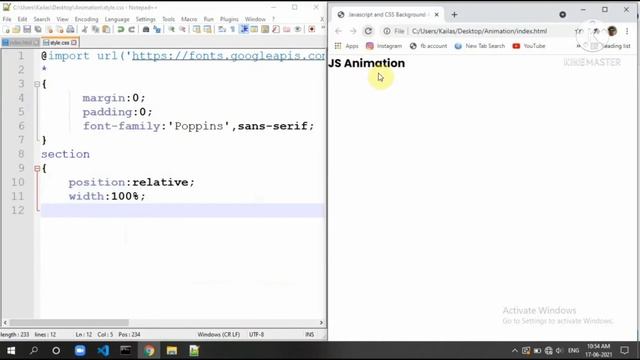This screenshot has width=640, height=360.
Task: Show hidden system tray icons chevron
Action: (514, 351)
